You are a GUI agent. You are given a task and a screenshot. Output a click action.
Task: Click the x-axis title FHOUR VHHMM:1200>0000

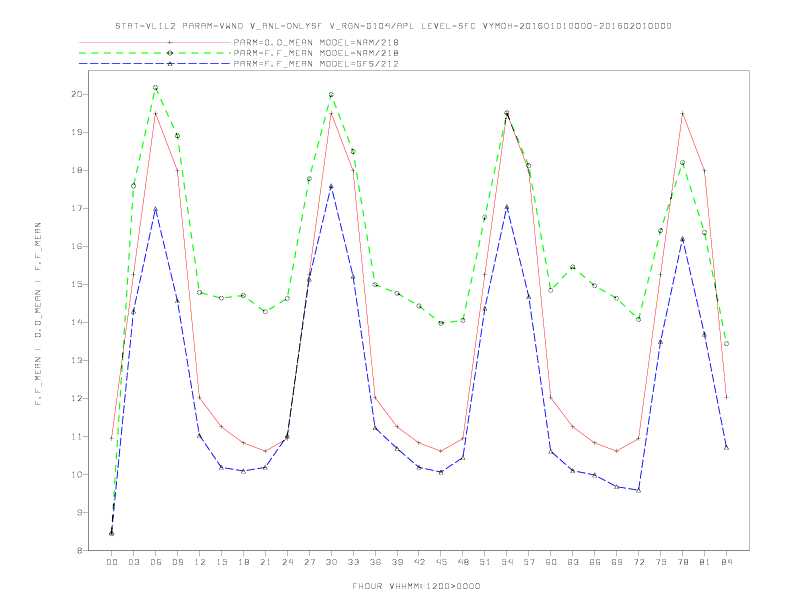416,586
